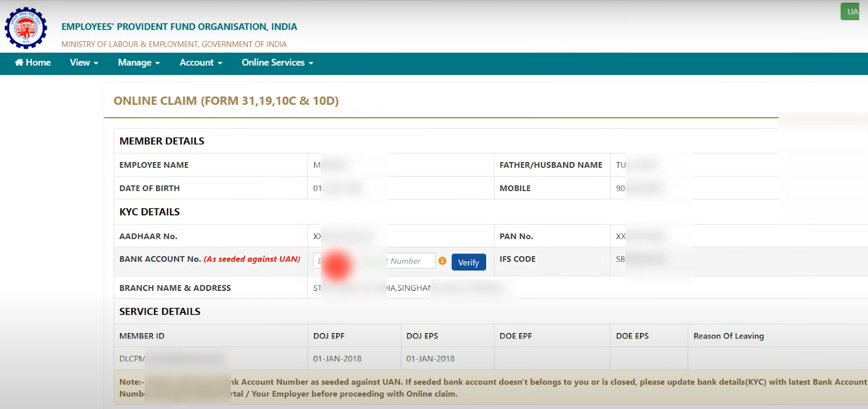Click the green UA button at top right
This screenshot has width=868, height=409.
[851, 11]
